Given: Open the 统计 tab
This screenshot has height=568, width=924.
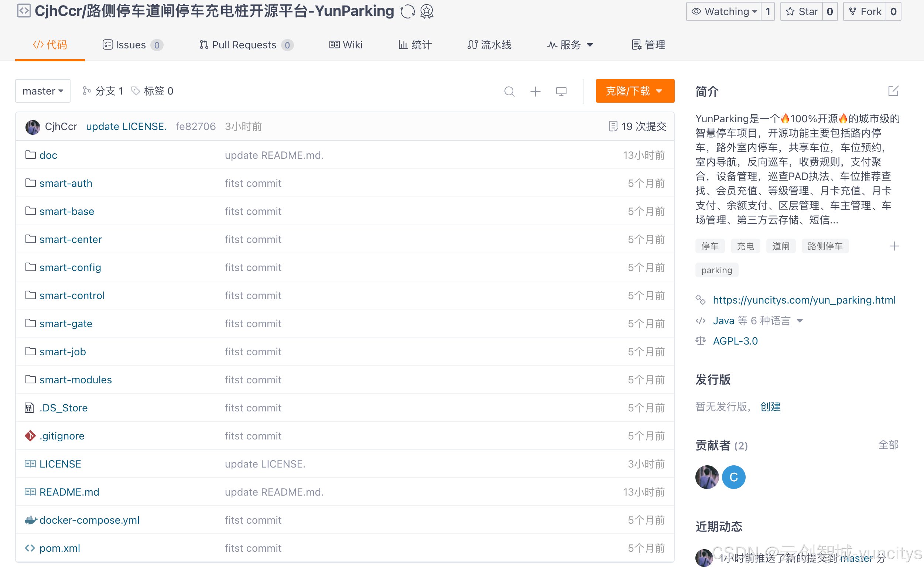Looking at the screenshot, I should pyautogui.click(x=415, y=45).
